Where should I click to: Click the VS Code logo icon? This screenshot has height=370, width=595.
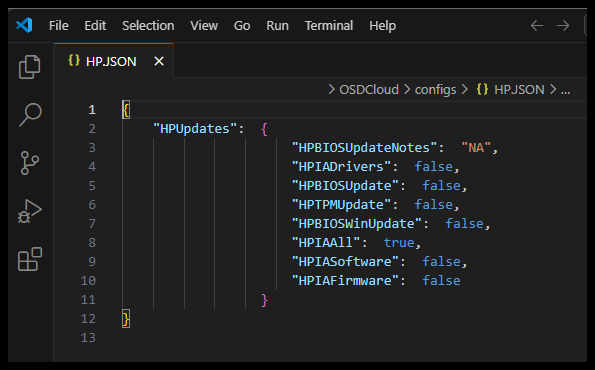[x=24, y=25]
